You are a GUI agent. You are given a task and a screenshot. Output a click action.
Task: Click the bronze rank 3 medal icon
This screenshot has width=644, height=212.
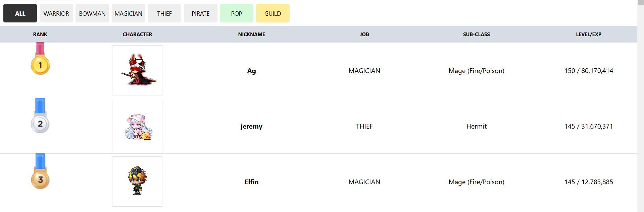click(40, 179)
